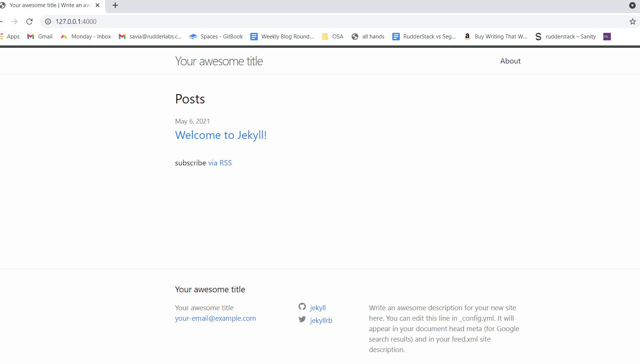The height and width of the screenshot is (364, 640).
Task: Bookmark this page with the star icon
Action: (632, 22)
